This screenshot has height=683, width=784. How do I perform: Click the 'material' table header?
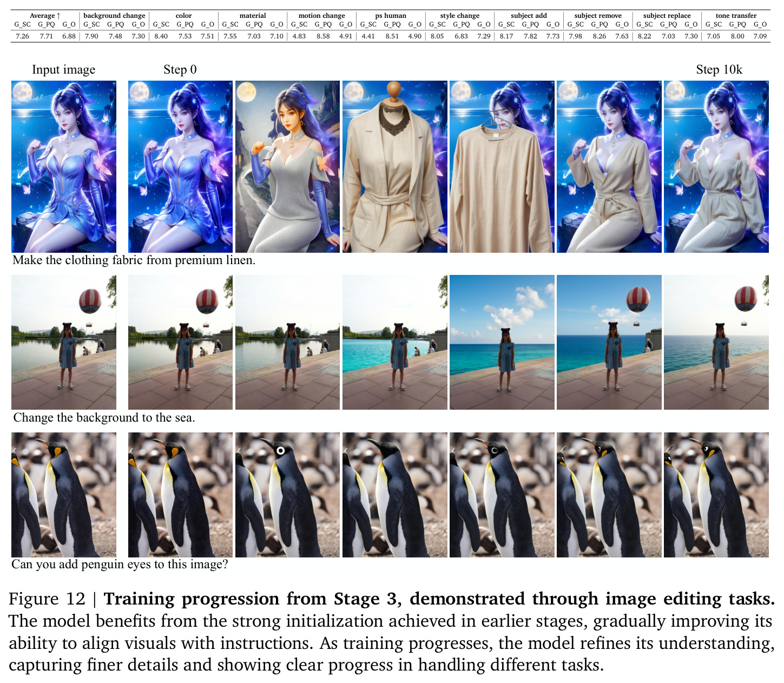[253, 16]
